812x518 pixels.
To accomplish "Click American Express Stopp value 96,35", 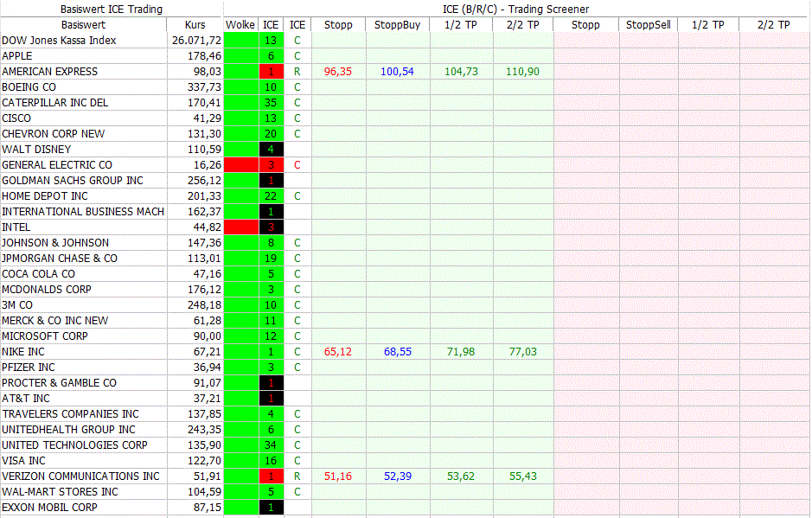I will pyautogui.click(x=337, y=72).
